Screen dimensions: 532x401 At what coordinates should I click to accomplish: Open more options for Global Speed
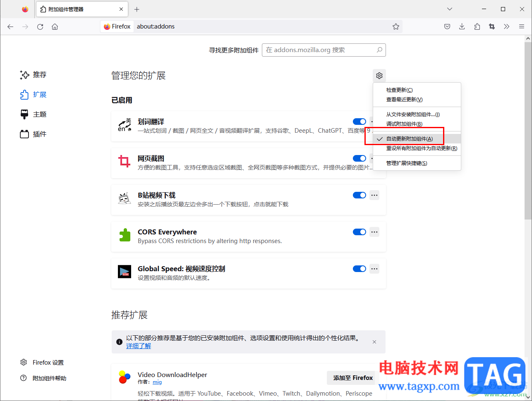[x=374, y=269]
